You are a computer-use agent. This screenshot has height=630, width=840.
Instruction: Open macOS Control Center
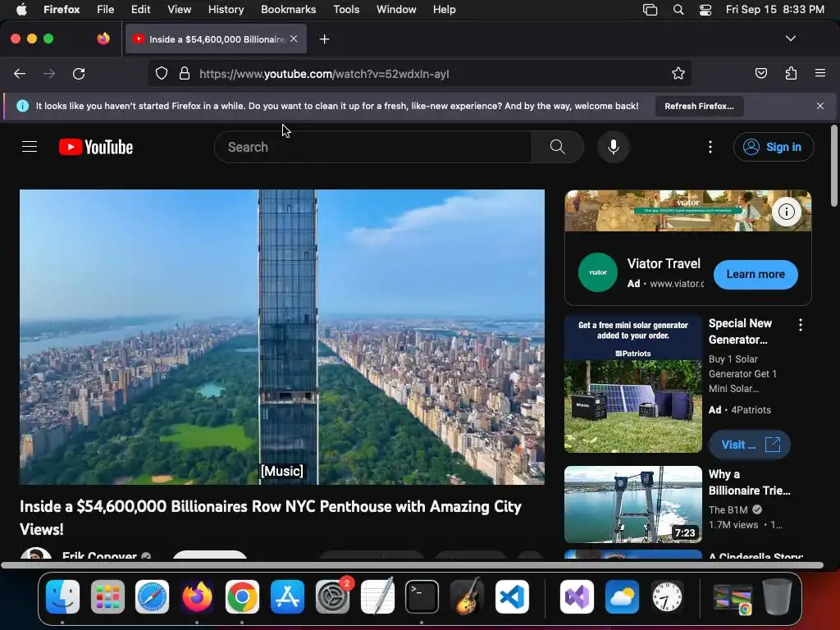705,10
